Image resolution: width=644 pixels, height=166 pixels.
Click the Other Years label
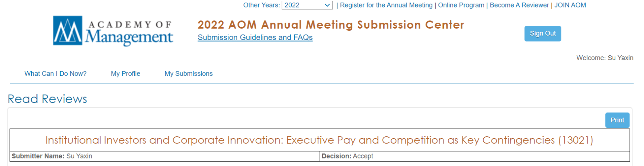[x=261, y=5]
